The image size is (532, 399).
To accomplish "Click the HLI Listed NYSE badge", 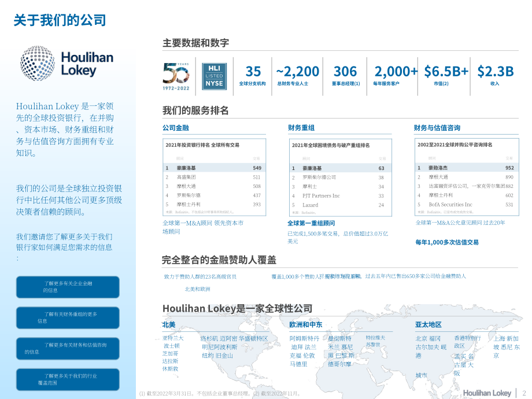I will point(214,76).
